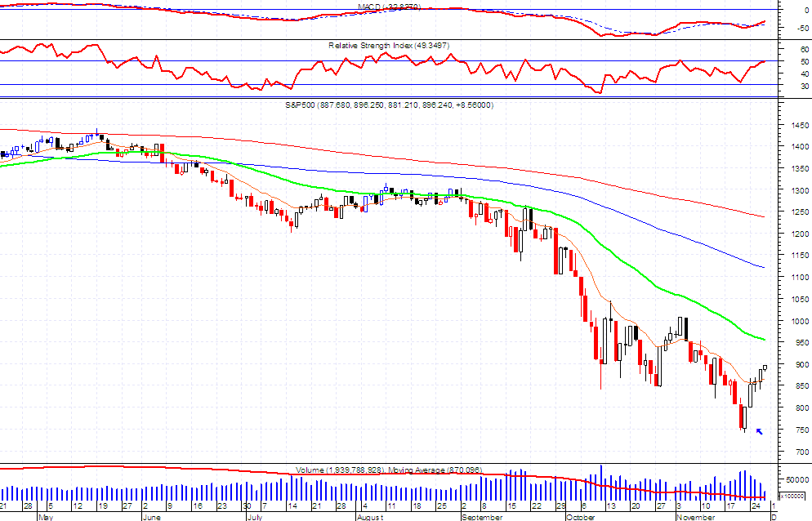Screen dimensions: 812x521
Task: Select the MACD axis value -50
Action: [803, 28]
